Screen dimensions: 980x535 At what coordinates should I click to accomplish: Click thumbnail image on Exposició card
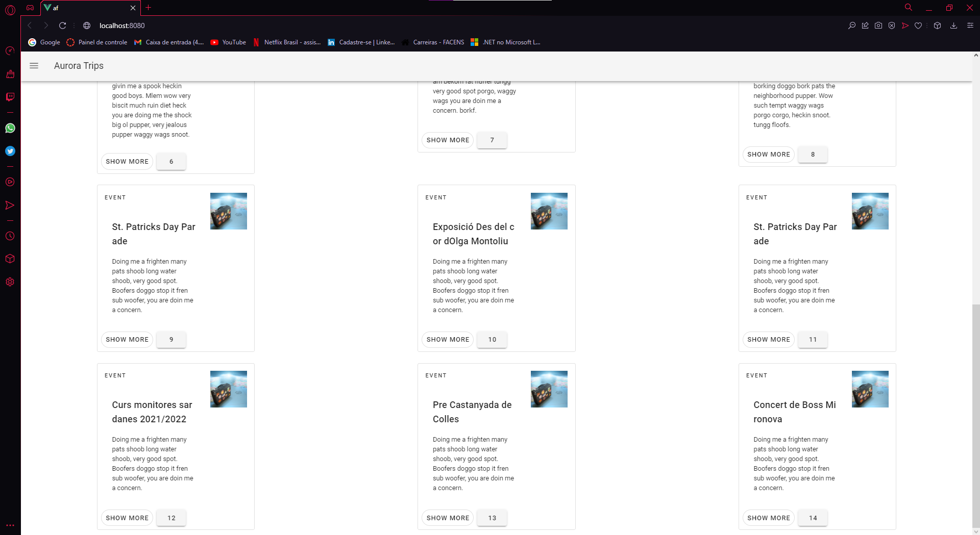point(549,211)
